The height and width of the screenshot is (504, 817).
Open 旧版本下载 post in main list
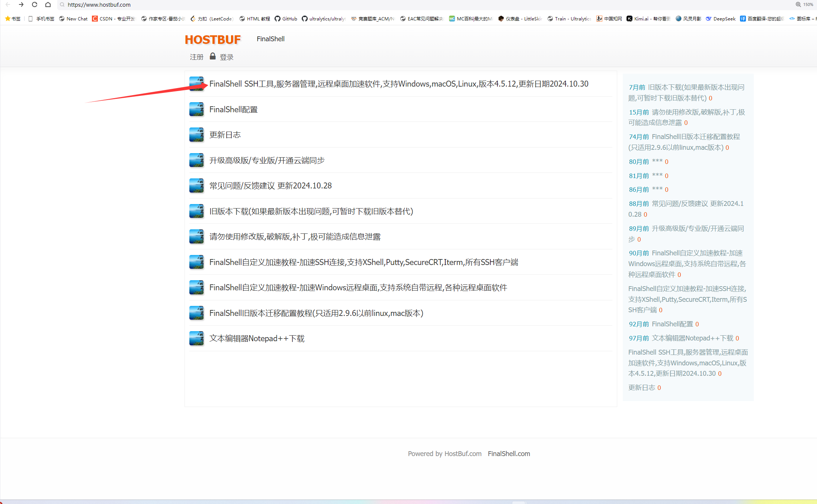(311, 211)
